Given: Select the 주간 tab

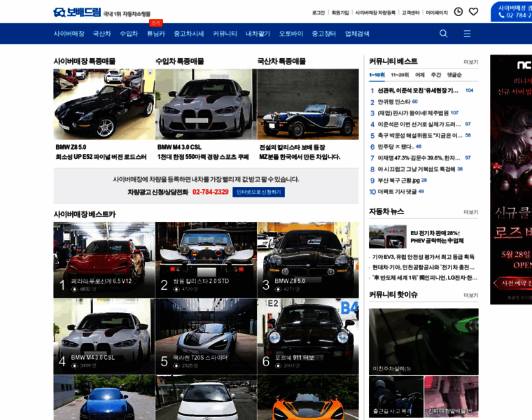Looking at the screenshot, I should pos(435,75).
